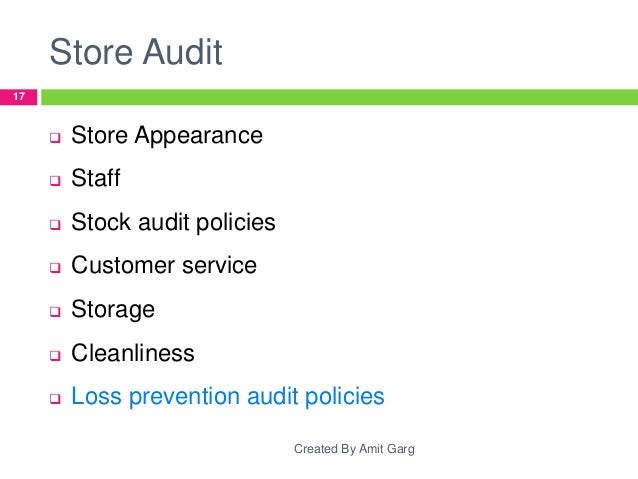638x479 pixels.
Task: Click the bullet next to Stock audit policies
Action: point(55,224)
